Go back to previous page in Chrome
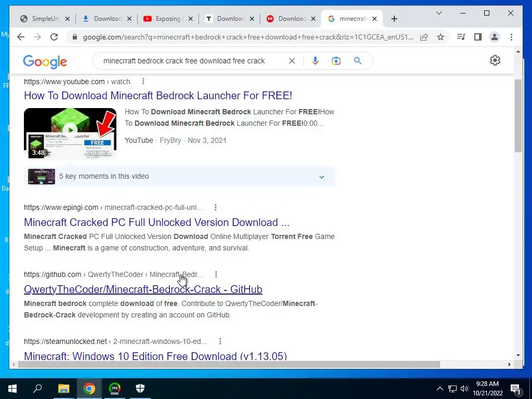 click(x=21, y=37)
